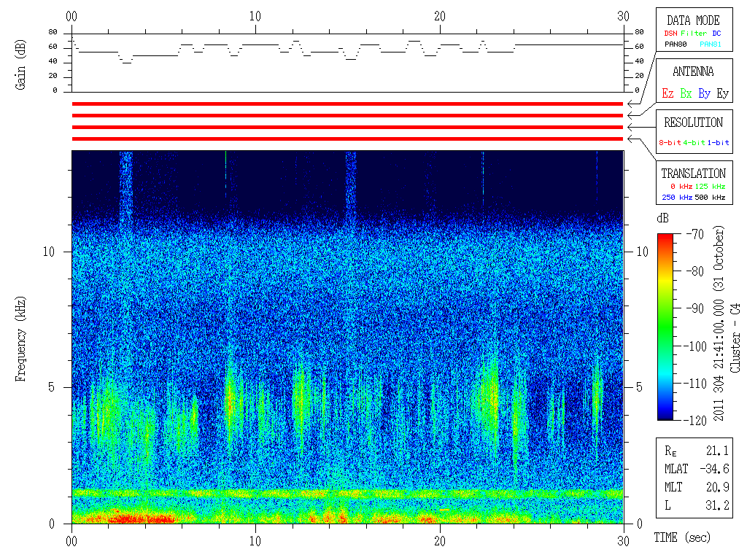The width and height of the screenshot is (747, 560).
Task: Select the black Ey antenna label
Action: (723, 93)
